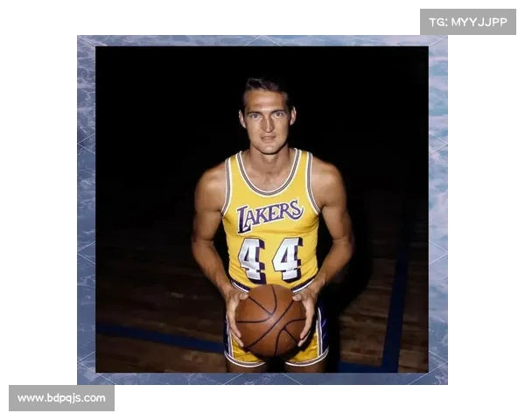Click the marble frame's top-left corner

click(x=86, y=42)
